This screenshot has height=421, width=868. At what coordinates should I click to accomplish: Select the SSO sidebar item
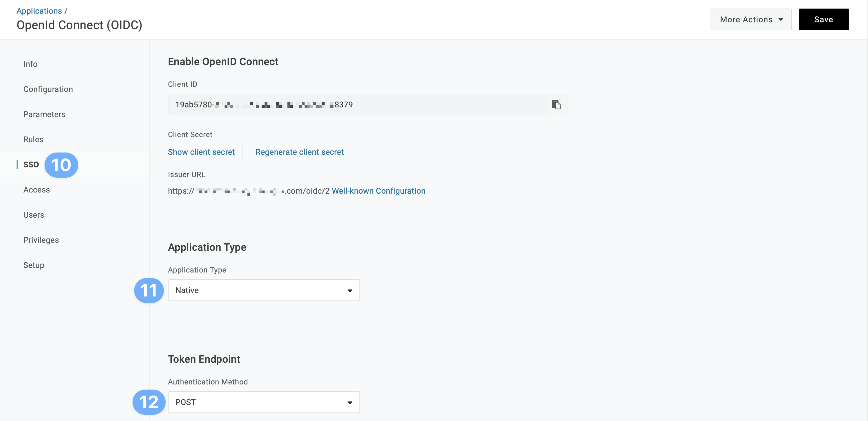[x=31, y=164]
